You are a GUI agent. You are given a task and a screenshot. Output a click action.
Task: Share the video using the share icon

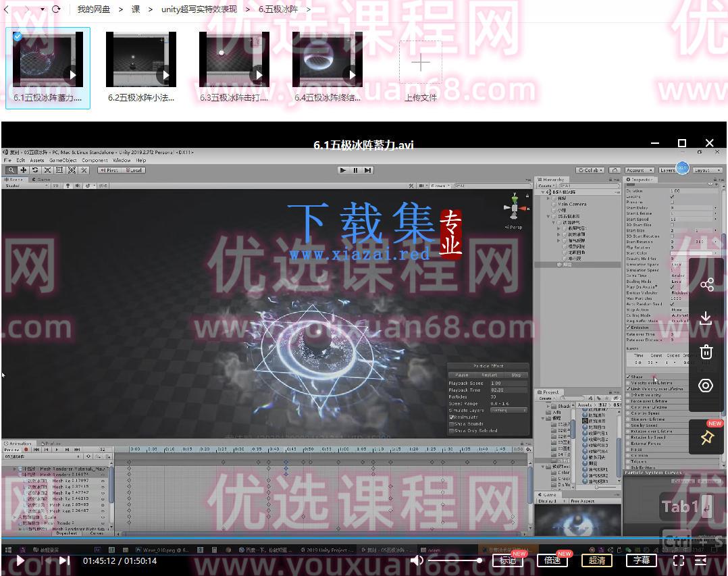[x=706, y=284]
